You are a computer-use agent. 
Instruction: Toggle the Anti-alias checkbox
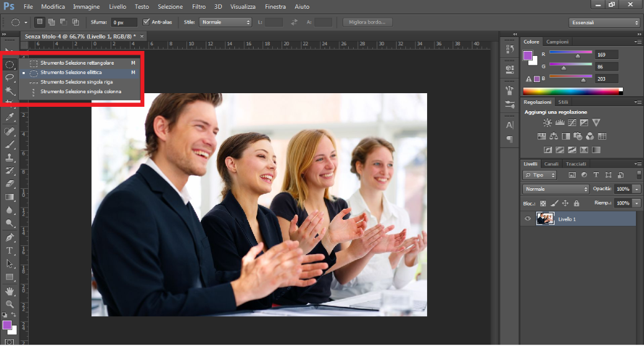146,22
